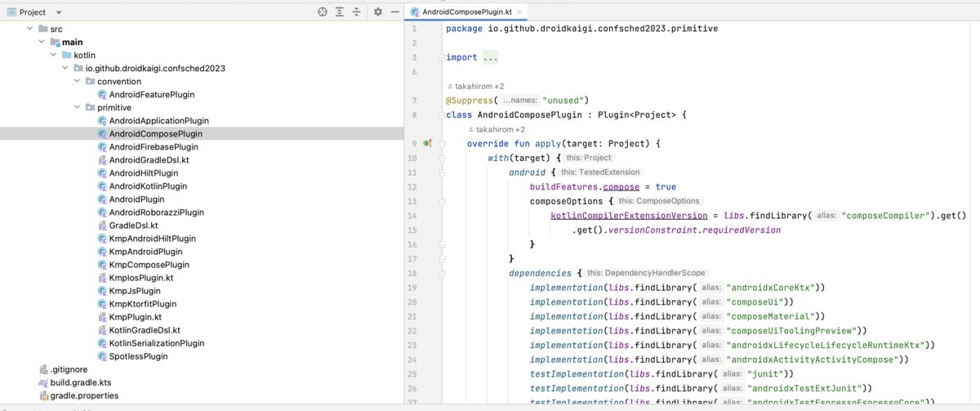Click author hint above override fun apply
This screenshot has width=980, height=411.
(x=497, y=129)
